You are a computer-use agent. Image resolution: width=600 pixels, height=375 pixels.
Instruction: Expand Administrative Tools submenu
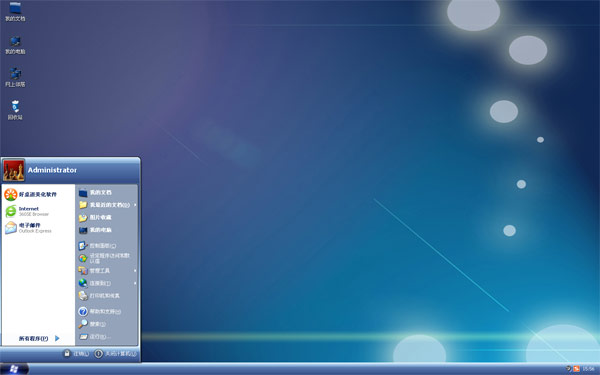point(107,271)
